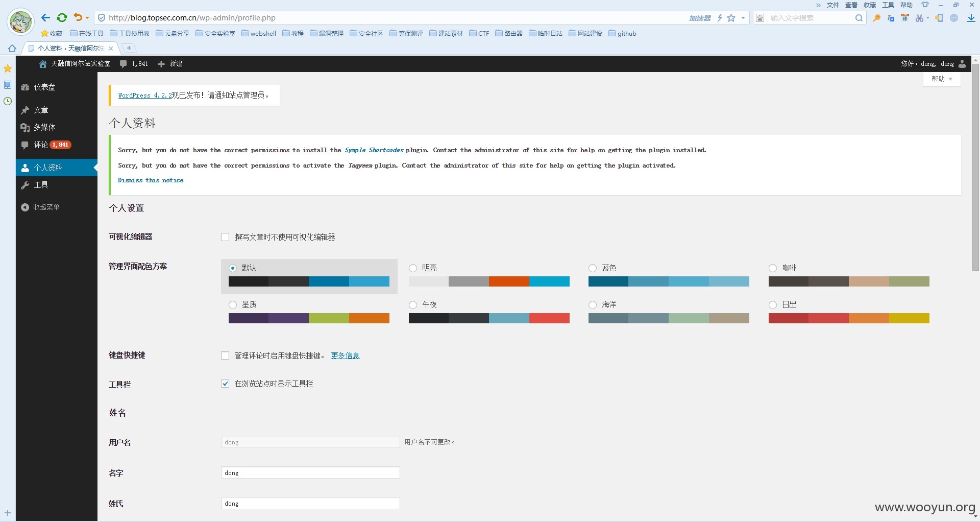Open the search engine paw selector
980x522 pixels.
(760, 18)
